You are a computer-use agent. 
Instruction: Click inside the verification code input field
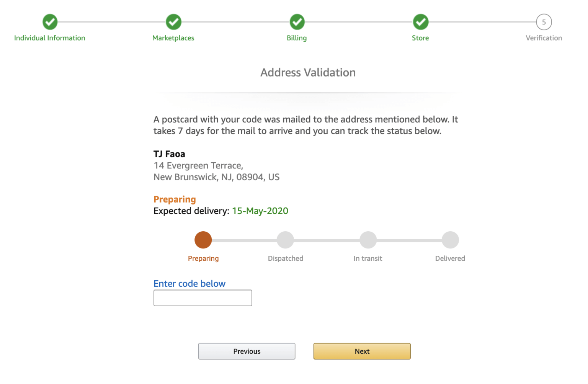pos(203,298)
